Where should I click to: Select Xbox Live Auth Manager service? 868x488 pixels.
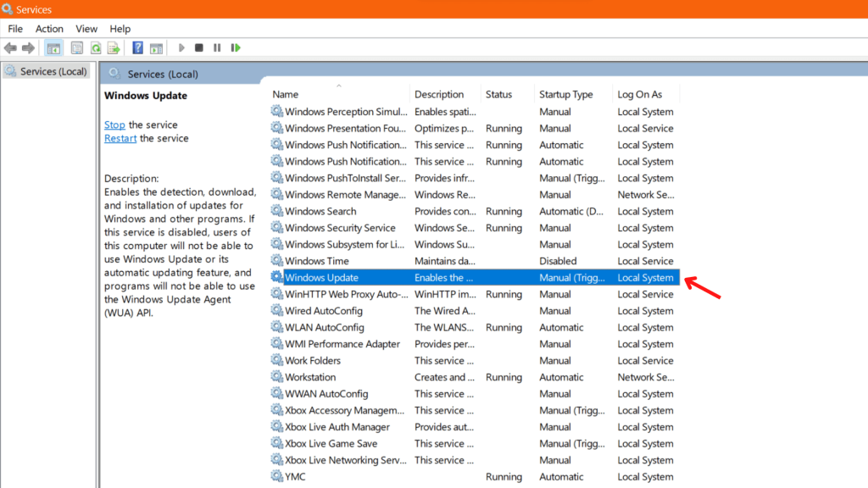[x=337, y=427]
